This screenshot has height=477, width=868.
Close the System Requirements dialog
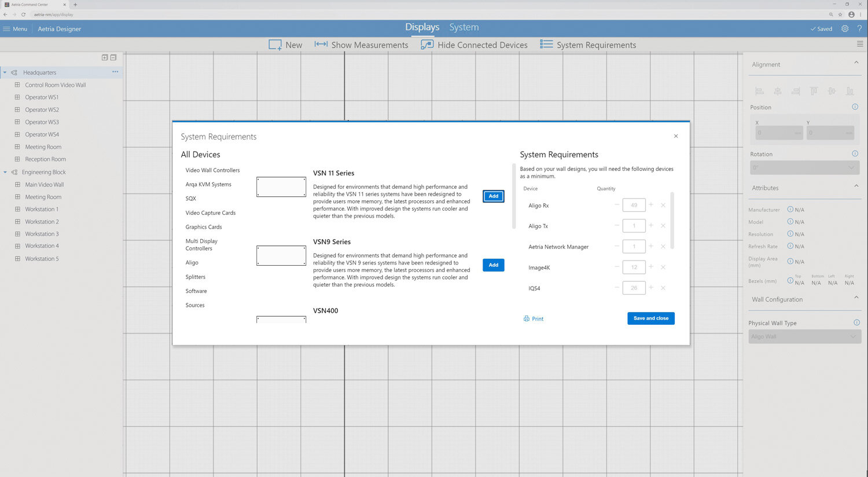click(x=676, y=136)
